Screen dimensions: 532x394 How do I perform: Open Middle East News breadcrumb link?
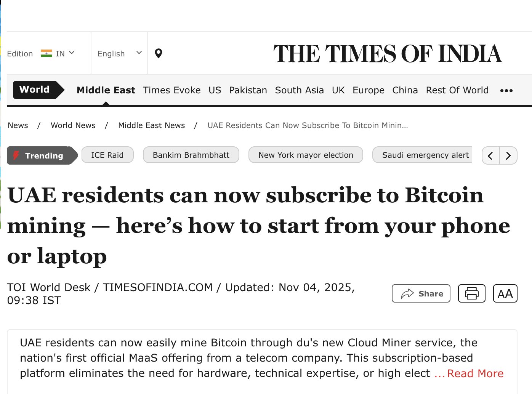coord(151,125)
